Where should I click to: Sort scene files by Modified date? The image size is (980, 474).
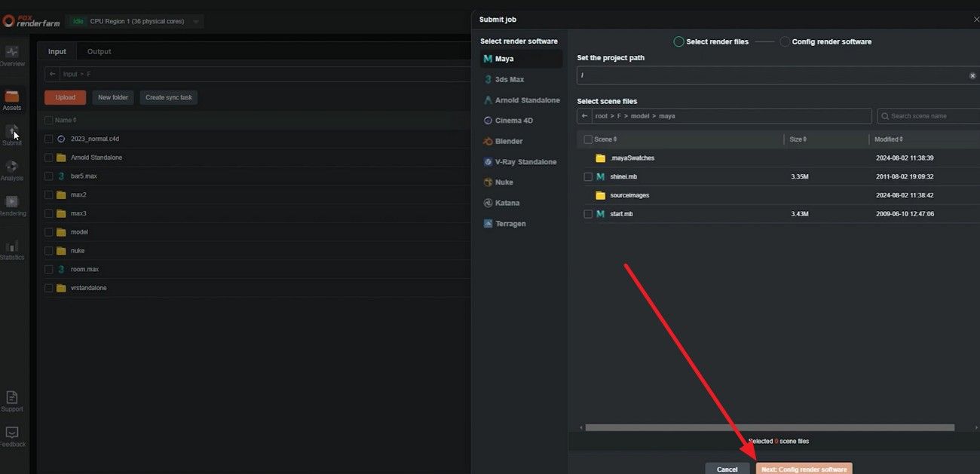coord(887,139)
